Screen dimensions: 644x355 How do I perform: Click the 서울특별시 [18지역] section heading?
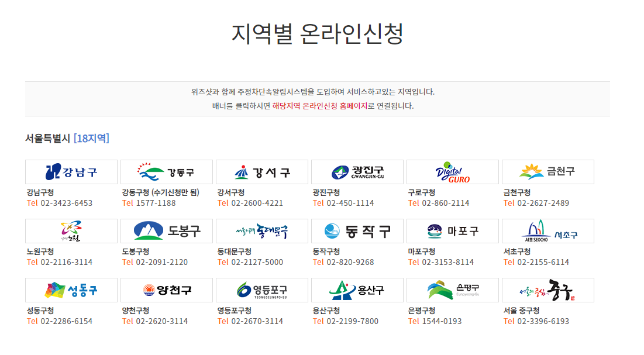(x=67, y=139)
